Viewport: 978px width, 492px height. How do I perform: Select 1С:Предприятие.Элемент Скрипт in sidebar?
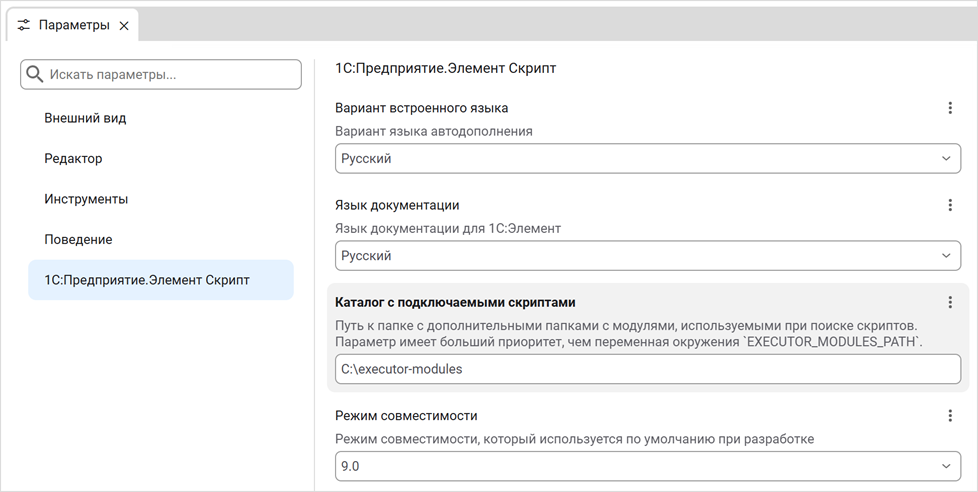point(147,280)
